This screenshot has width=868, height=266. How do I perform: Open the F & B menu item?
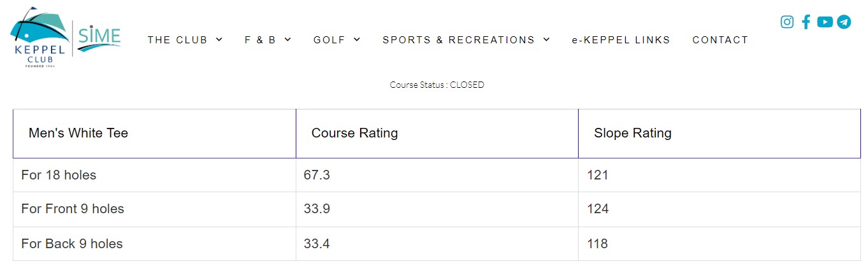click(260, 40)
